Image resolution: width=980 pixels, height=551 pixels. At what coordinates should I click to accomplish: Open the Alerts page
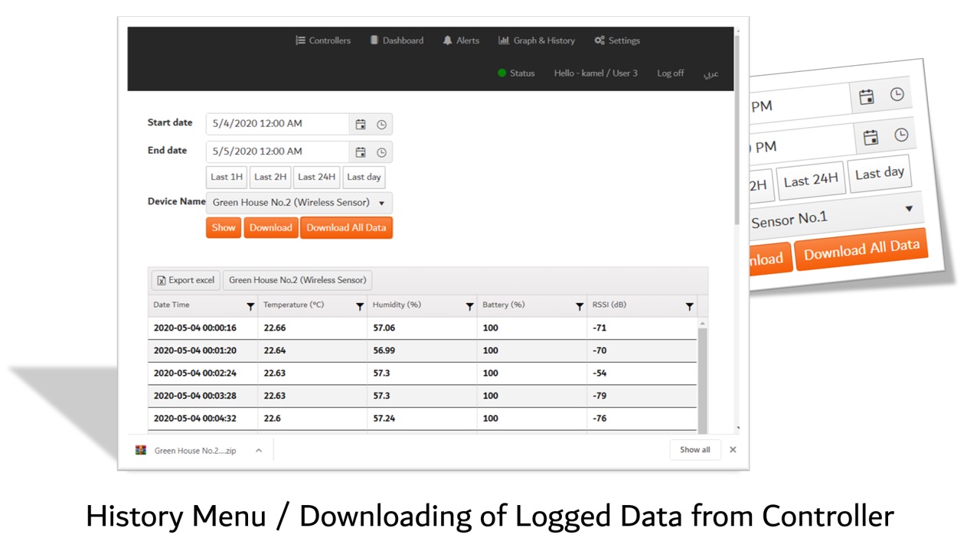pyautogui.click(x=461, y=41)
